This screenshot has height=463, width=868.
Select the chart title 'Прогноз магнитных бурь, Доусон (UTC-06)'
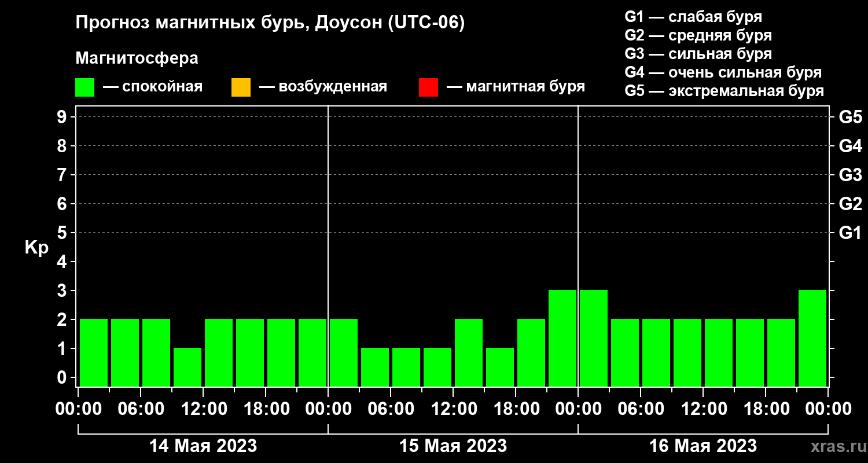coord(270,23)
